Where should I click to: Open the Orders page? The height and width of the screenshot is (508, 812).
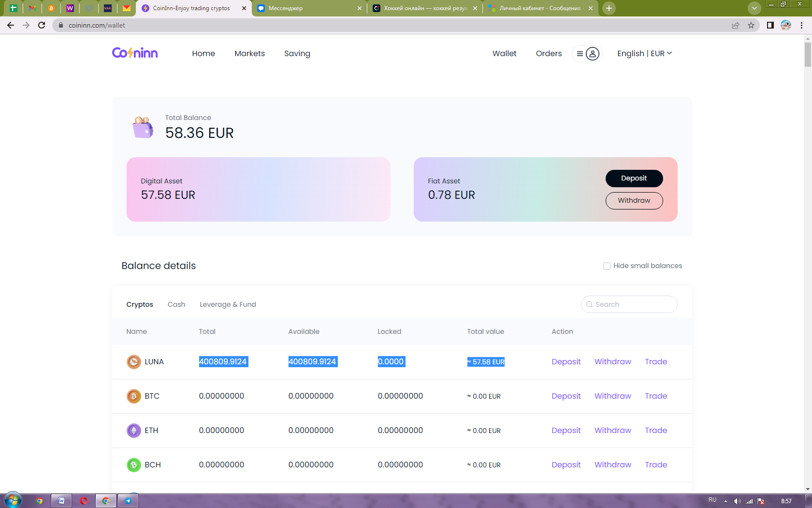click(549, 54)
